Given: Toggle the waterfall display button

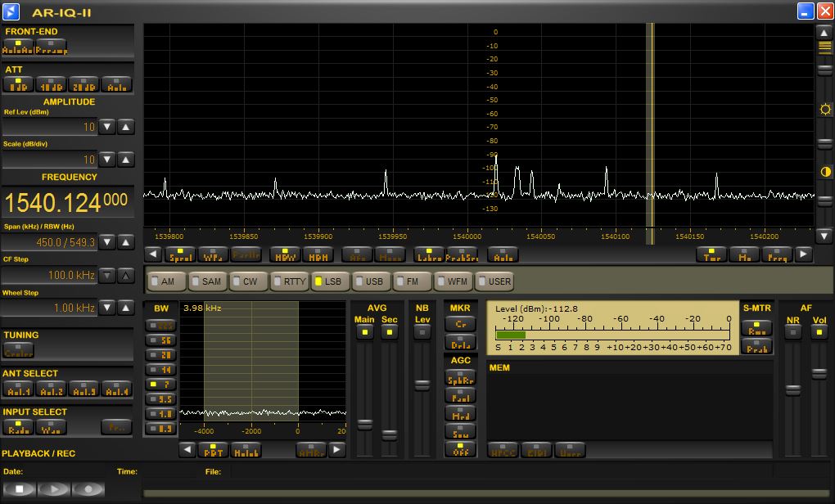Looking at the screenshot, I should point(213,255).
